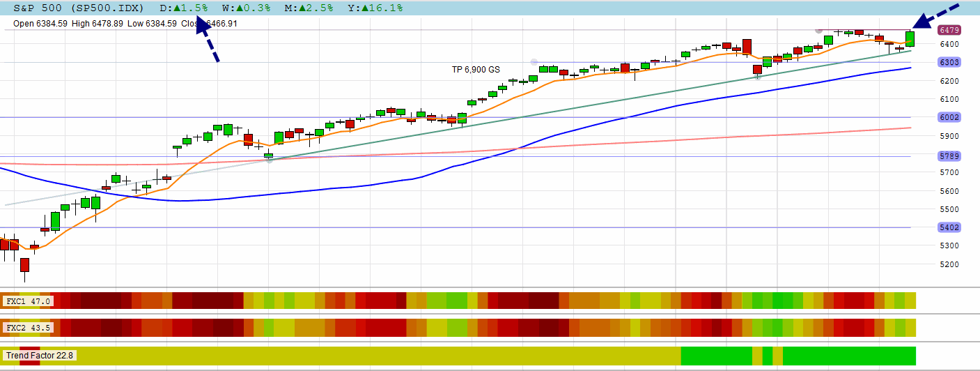Select the monthly change M: 2.5% value

pyautogui.click(x=309, y=8)
